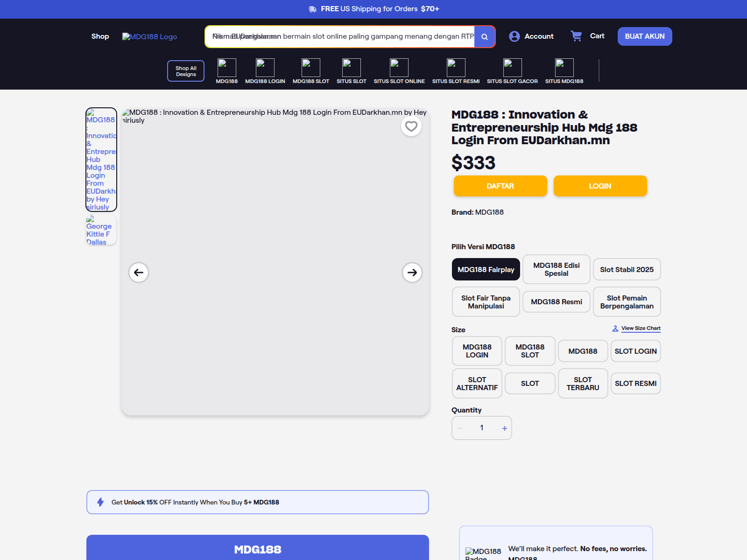The height and width of the screenshot is (560, 747).
Task: Select first product thumbnail MDG188 Innovation
Action: tap(101, 160)
